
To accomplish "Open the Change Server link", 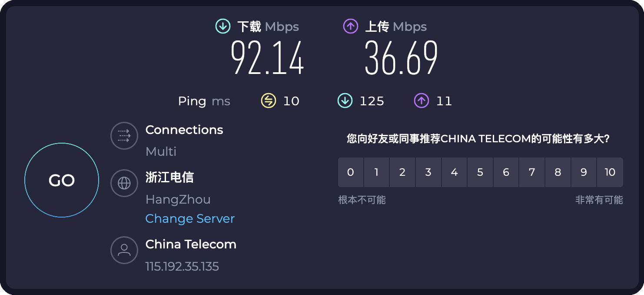I will coord(190,218).
